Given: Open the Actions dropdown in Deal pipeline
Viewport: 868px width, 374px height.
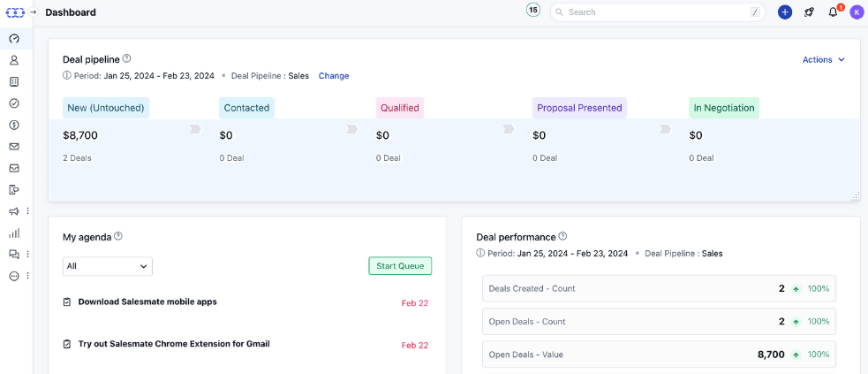Looking at the screenshot, I should click(x=824, y=60).
